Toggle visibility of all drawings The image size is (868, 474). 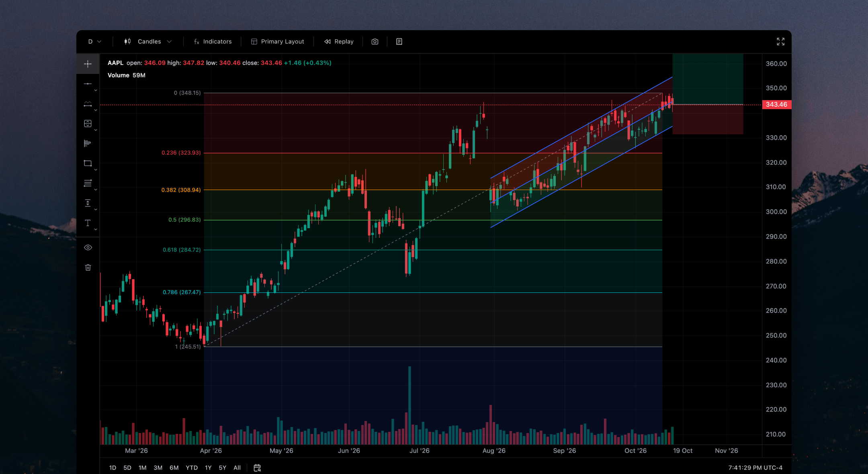point(88,247)
